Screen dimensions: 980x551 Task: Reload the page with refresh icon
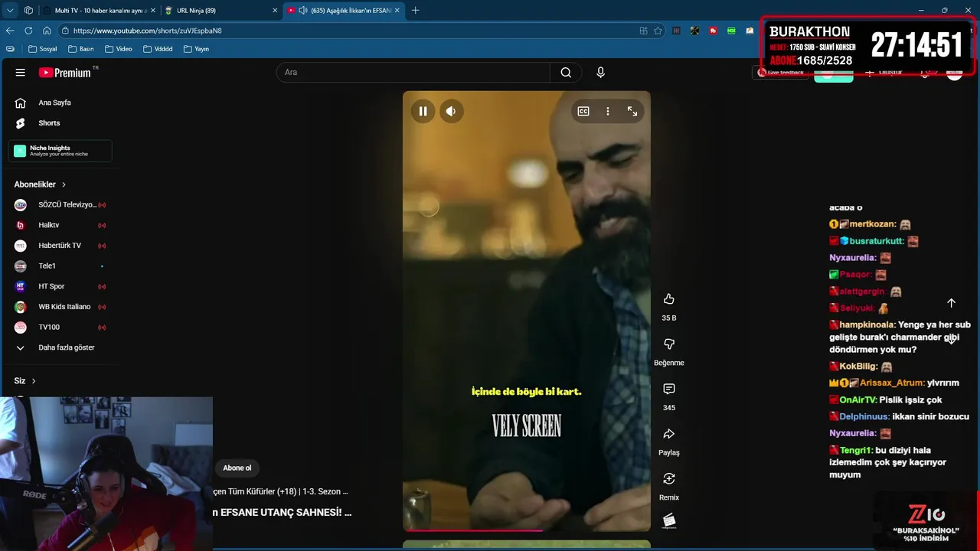tap(28, 31)
